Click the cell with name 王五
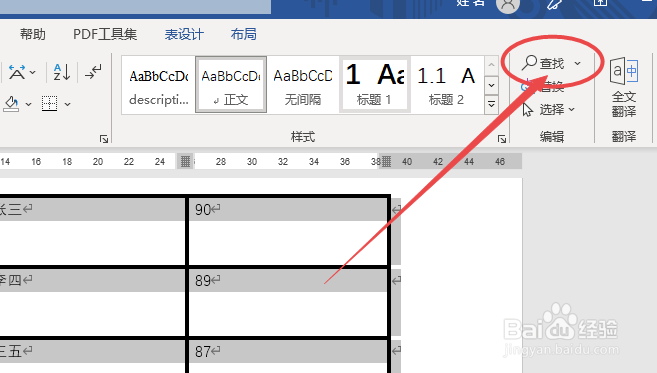657x373 pixels. point(92,356)
